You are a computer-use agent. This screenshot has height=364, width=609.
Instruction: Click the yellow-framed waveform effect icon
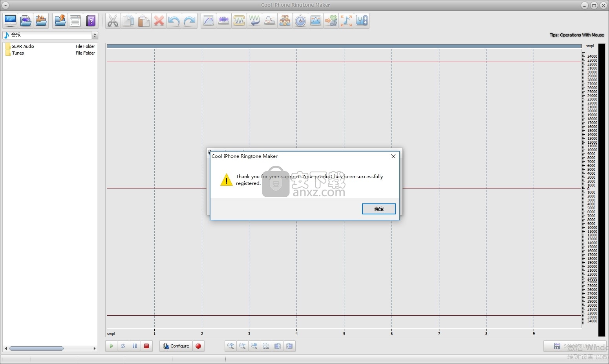coord(239,21)
